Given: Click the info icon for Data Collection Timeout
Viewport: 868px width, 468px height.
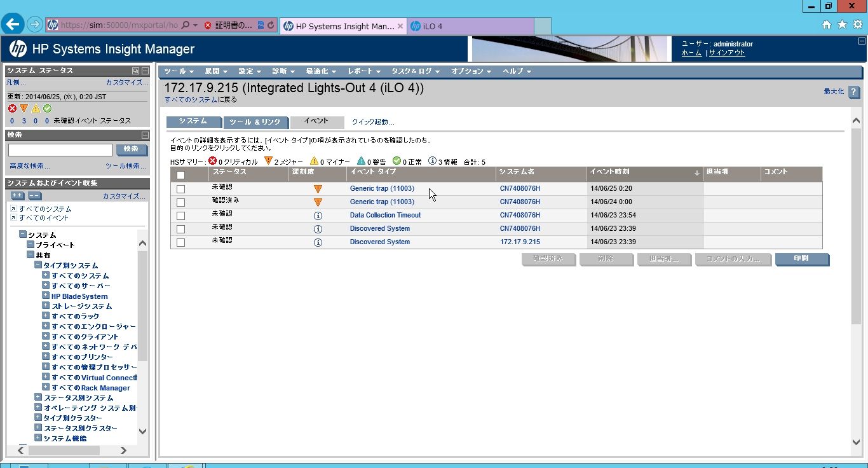Looking at the screenshot, I should 318,216.
